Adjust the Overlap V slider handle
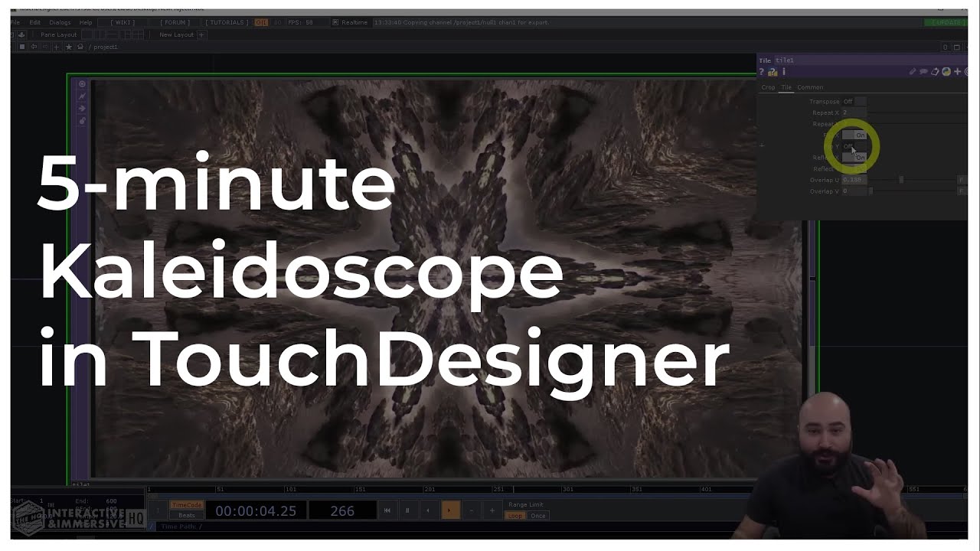980x551 pixels. click(x=871, y=191)
